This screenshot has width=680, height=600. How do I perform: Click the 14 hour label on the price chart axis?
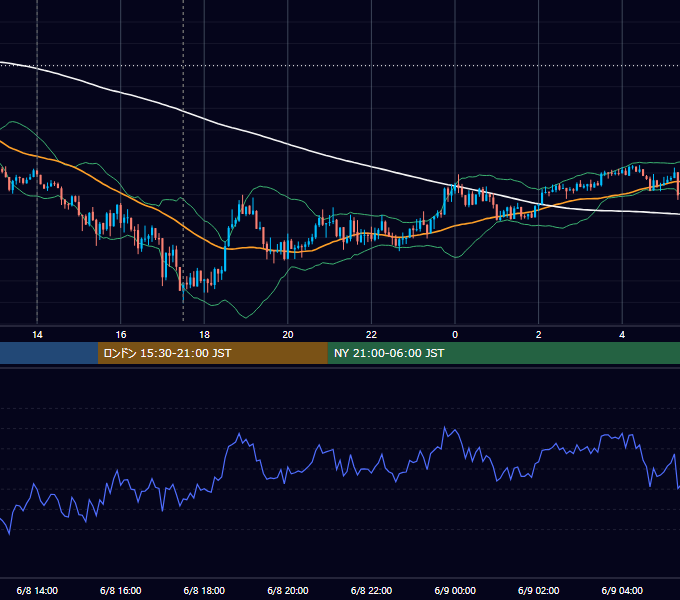click(37, 335)
